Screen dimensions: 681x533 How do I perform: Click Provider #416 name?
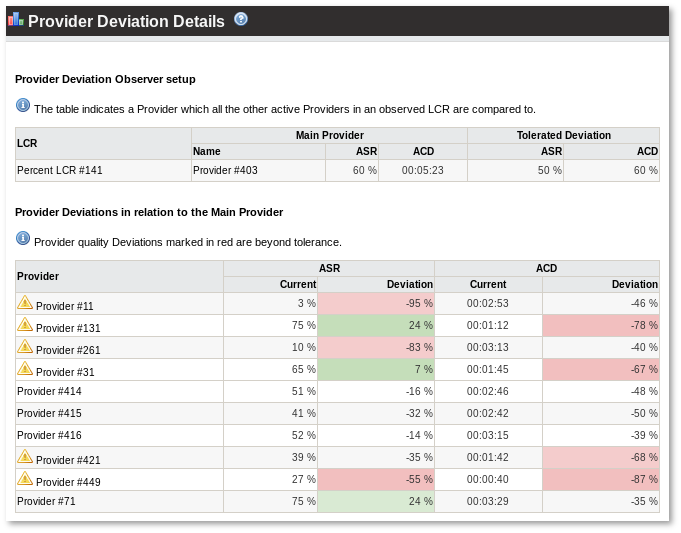tap(49, 436)
